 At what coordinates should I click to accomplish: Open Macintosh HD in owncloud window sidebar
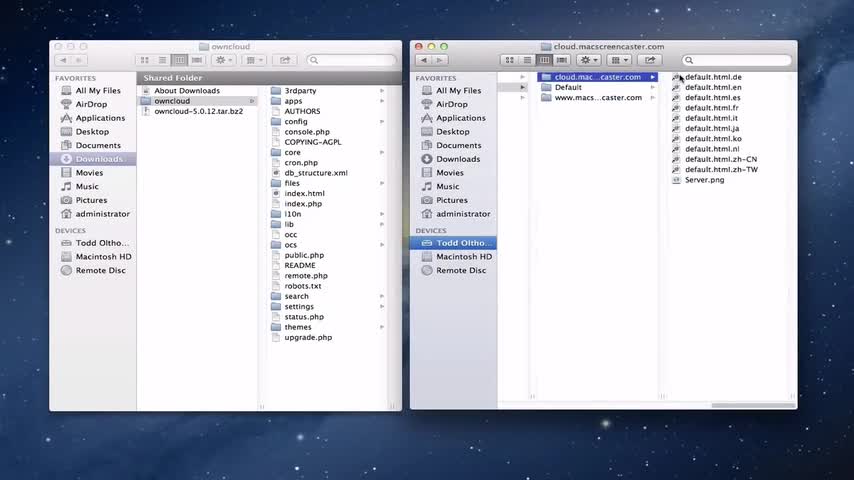coord(96,257)
